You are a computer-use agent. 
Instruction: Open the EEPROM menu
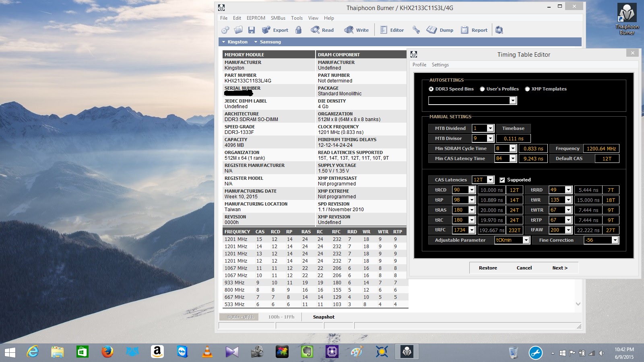coord(256,18)
